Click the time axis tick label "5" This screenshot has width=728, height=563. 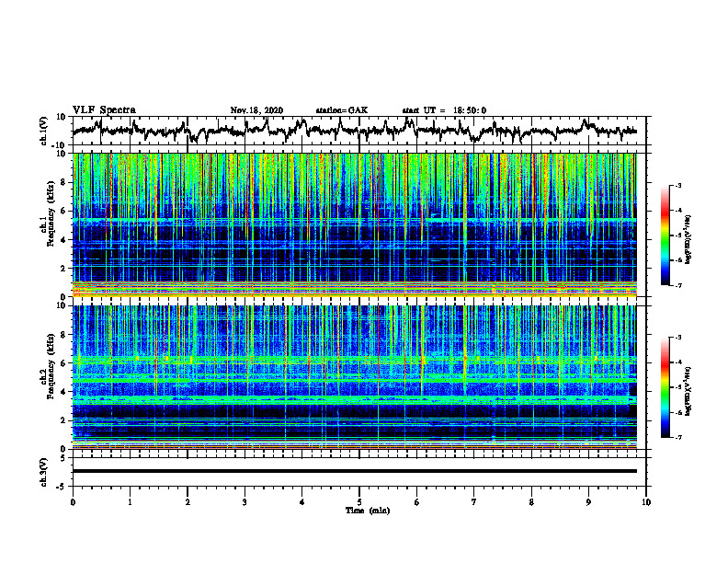(359, 502)
